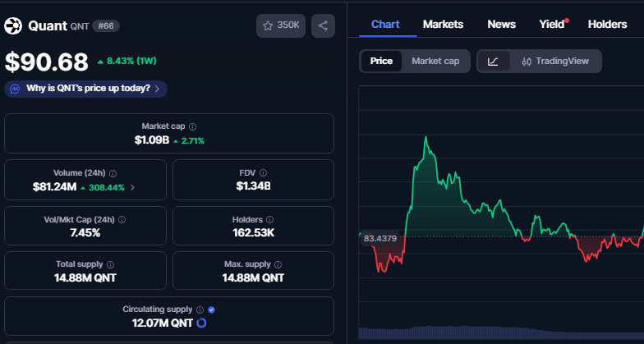This screenshot has height=344, width=644.
Task: Switch to TradingView chart mode
Action: [x=555, y=61]
